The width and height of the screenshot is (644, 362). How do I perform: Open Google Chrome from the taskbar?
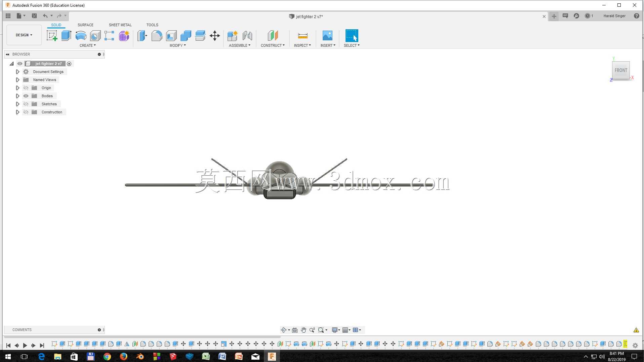pyautogui.click(x=107, y=356)
